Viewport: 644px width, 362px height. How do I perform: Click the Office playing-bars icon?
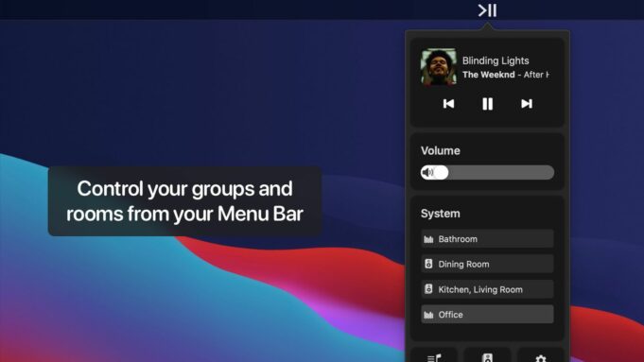tap(428, 315)
